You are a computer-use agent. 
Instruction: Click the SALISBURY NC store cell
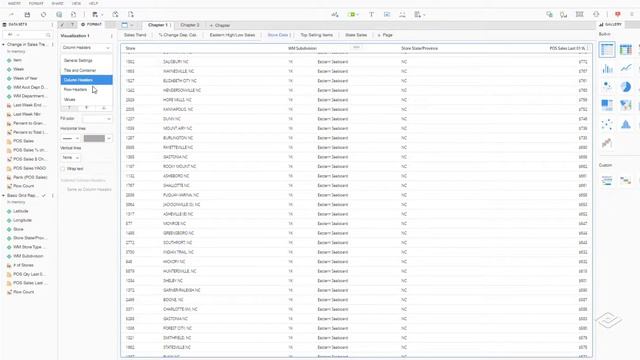point(176,62)
